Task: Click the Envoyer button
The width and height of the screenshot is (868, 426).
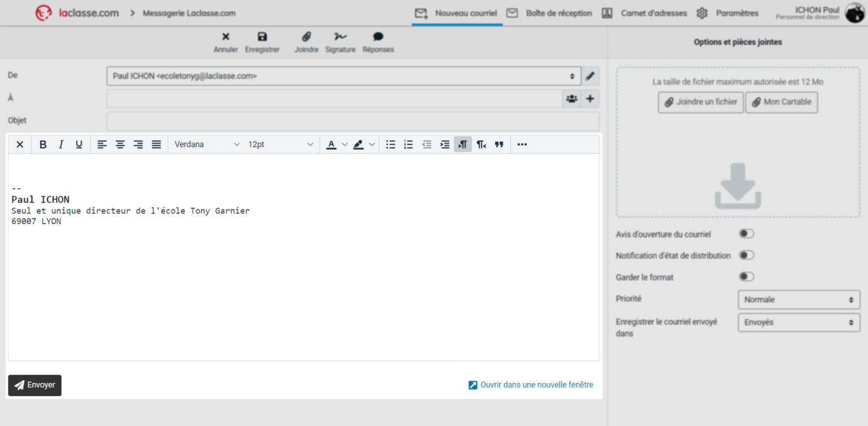Action: [34, 385]
